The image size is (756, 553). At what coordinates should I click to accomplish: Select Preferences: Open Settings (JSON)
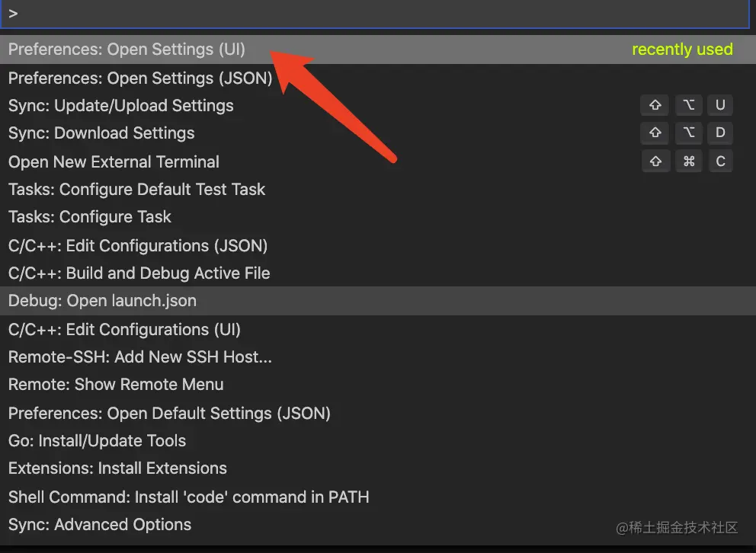(x=378, y=78)
